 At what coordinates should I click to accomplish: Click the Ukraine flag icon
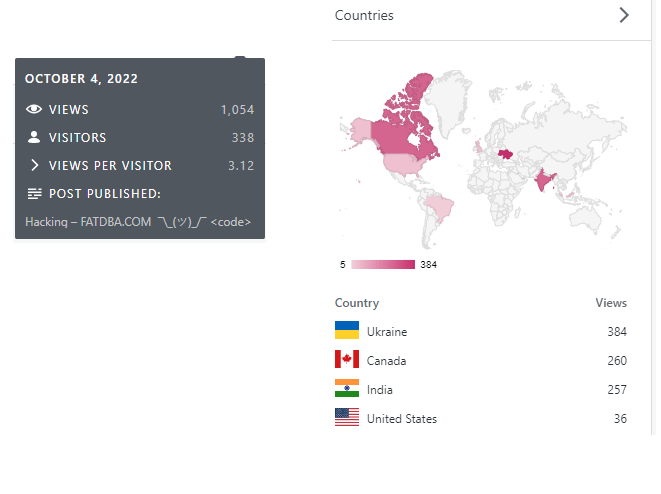[x=347, y=331]
